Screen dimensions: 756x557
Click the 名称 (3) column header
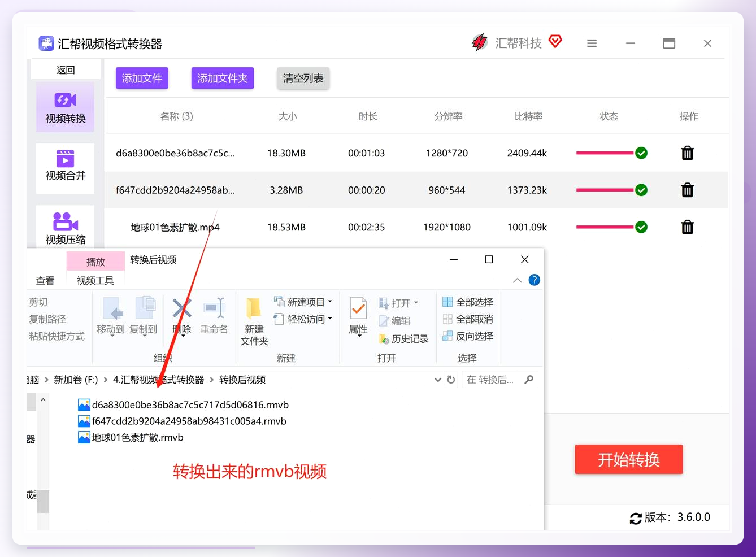pos(176,116)
